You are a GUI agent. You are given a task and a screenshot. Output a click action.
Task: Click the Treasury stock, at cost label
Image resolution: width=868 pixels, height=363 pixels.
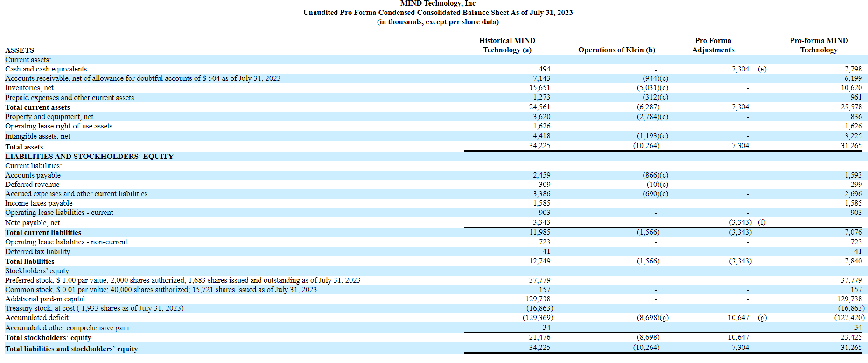pyautogui.click(x=94, y=308)
